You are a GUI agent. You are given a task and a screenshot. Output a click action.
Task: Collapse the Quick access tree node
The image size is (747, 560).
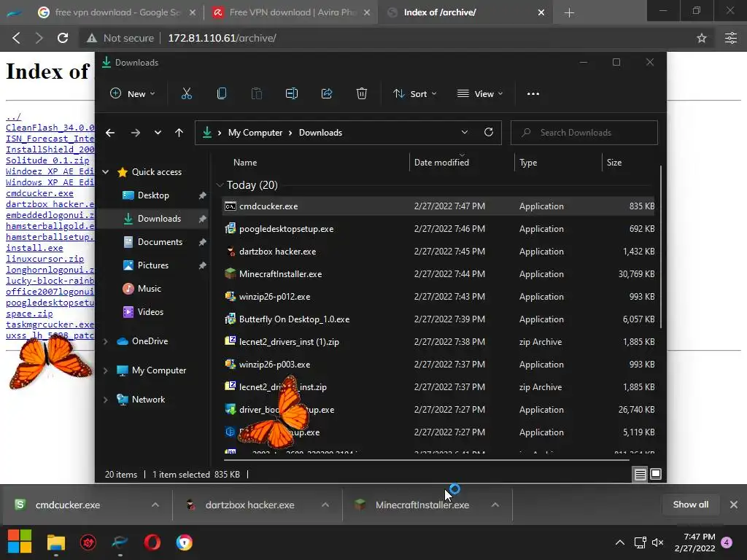(x=106, y=172)
